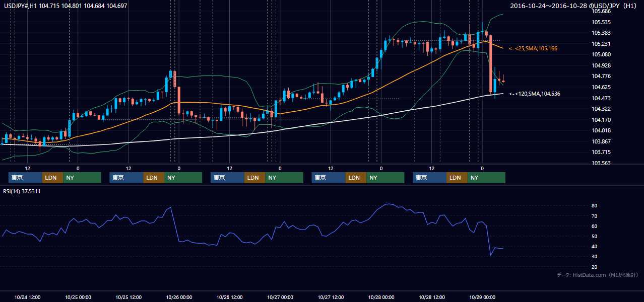644x302 pixels.
Task: Click RSI scale value 60
Action: click(x=595, y=226)
